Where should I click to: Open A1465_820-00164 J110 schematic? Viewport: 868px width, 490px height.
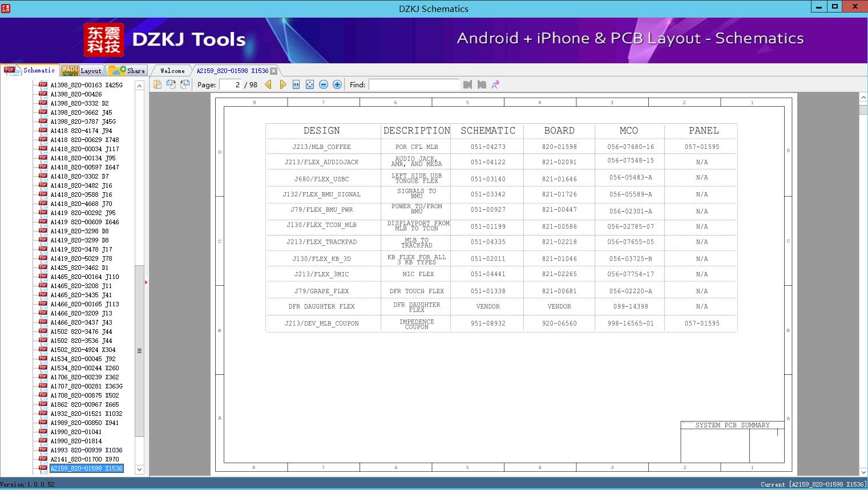tap(84, 277)
